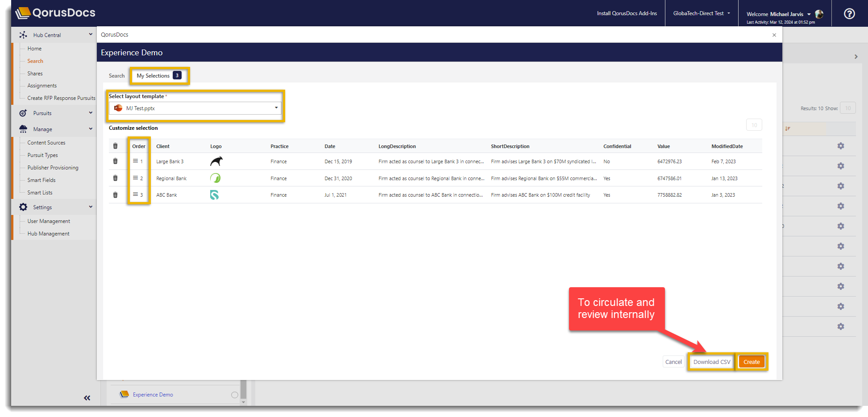
Task: Collapse the sidebar with double-chevron icon
Action: tap(87, 398)
